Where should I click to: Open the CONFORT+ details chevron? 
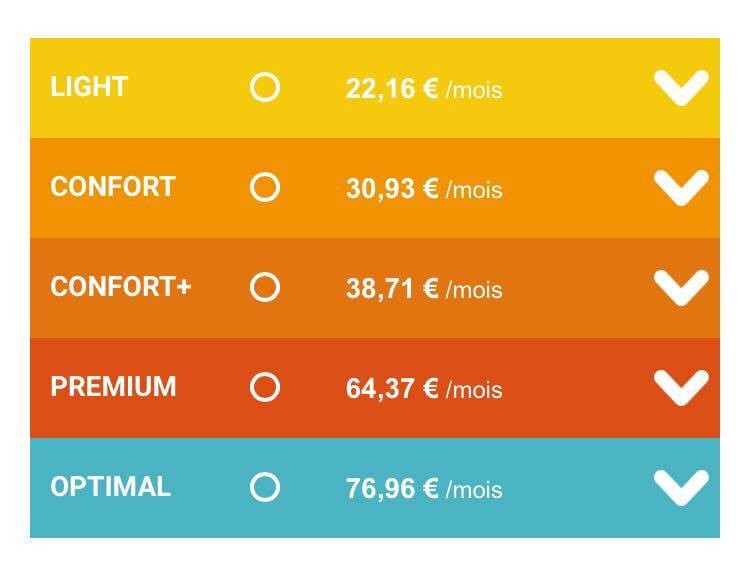[681, 288]
